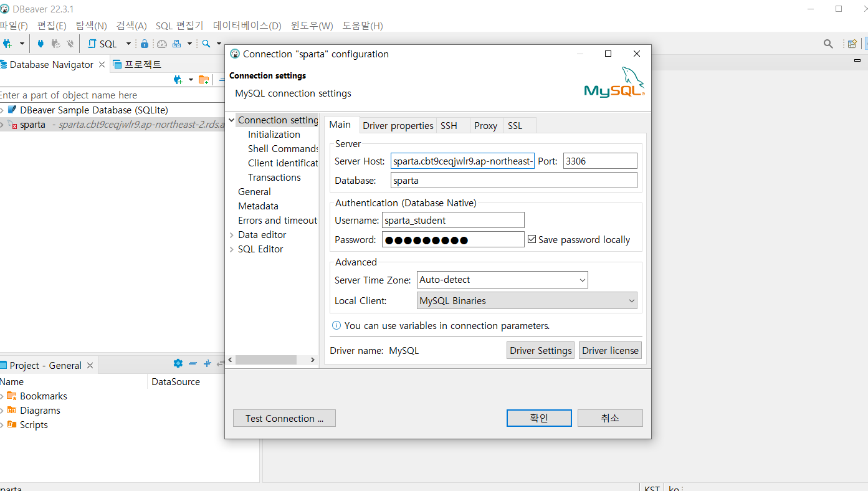Screen dimensions: 868x491
Task: Select Client identification in settings tree
Action: click(283, 163)
